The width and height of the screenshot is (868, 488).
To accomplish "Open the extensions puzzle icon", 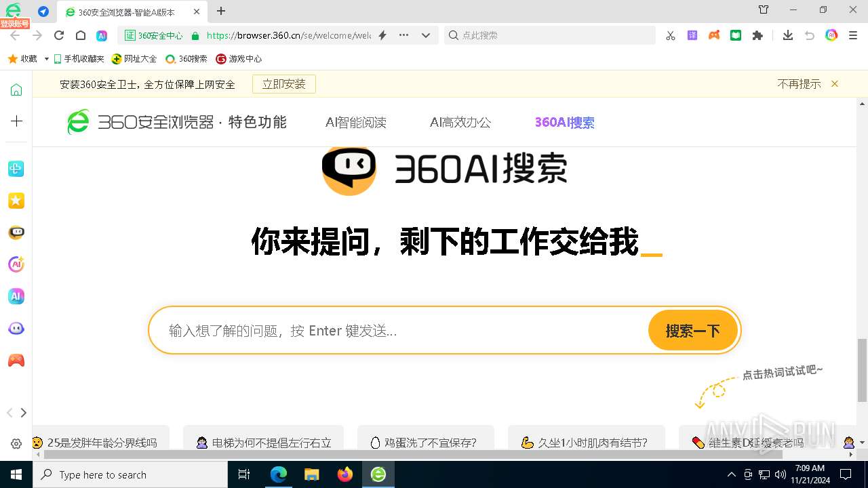I will tap(757, 35).
